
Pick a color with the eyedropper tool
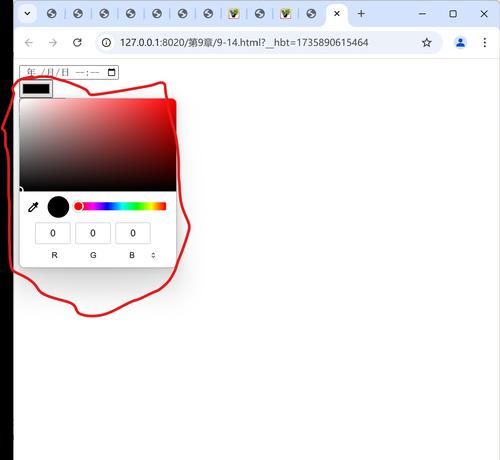click(33, 207)
